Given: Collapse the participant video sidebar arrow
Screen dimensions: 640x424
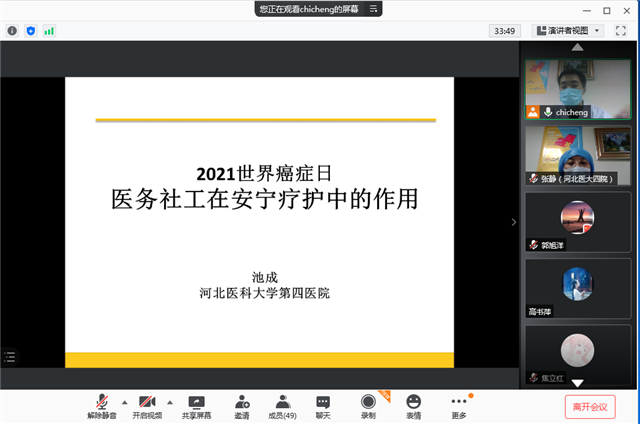Looking at the screenshot, I should point(514,222).
